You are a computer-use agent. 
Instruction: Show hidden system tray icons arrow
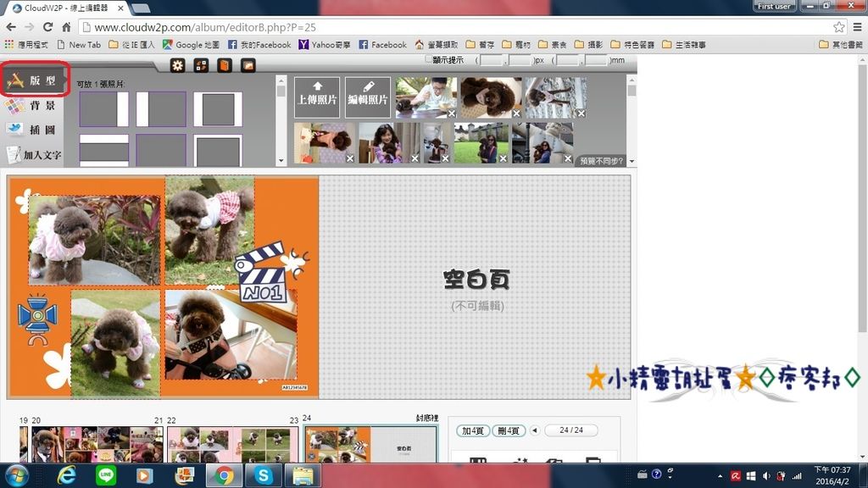(720, 476)
